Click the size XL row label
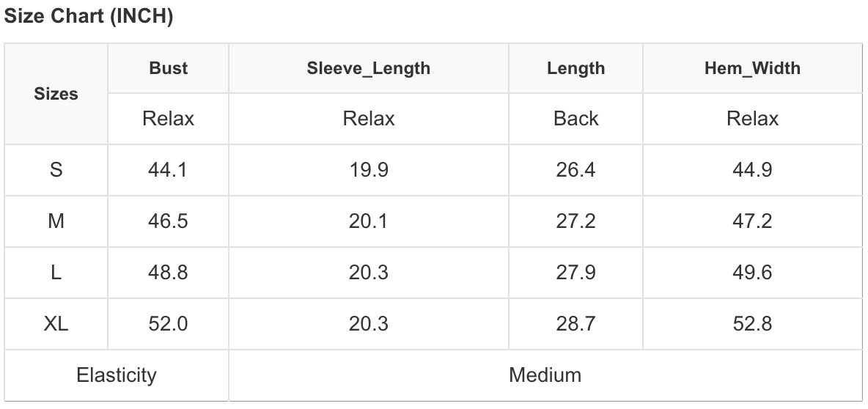This screenshot has width=868, height=409. [56, 324]
